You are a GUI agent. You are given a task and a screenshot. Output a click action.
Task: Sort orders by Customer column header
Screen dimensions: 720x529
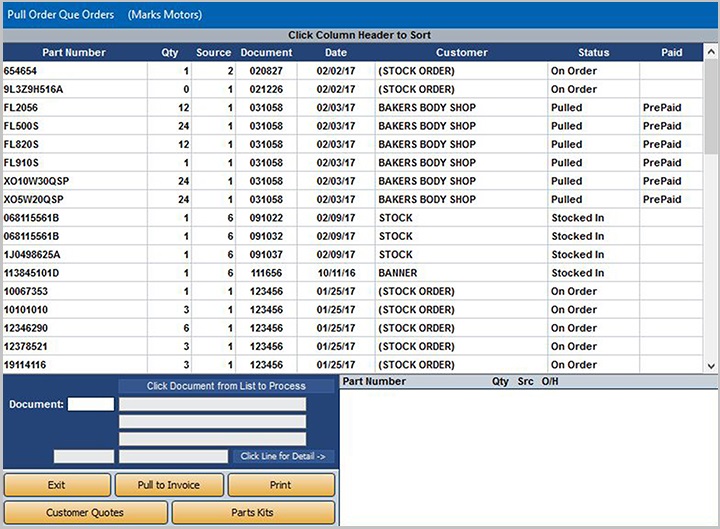(x=461, y=52)
